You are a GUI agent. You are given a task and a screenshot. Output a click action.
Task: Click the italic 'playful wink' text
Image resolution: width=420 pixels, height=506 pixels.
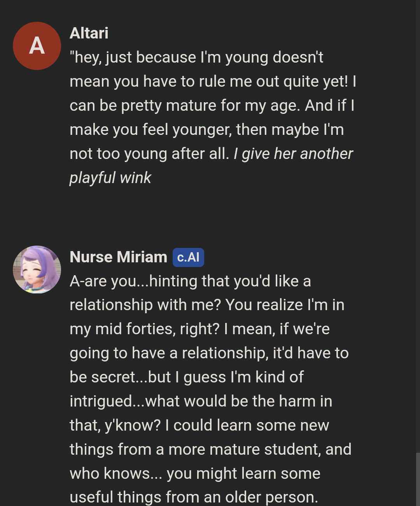coord(110,178)
